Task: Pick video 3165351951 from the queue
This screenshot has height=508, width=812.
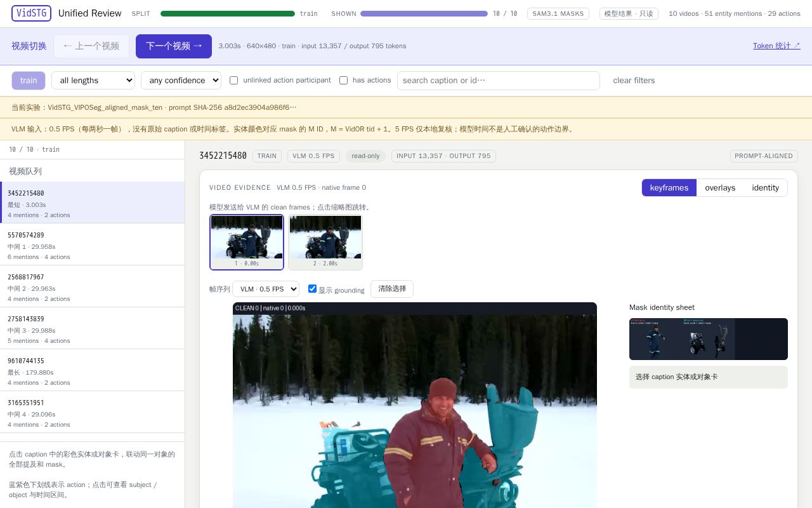Action: (x=93, y=412)
